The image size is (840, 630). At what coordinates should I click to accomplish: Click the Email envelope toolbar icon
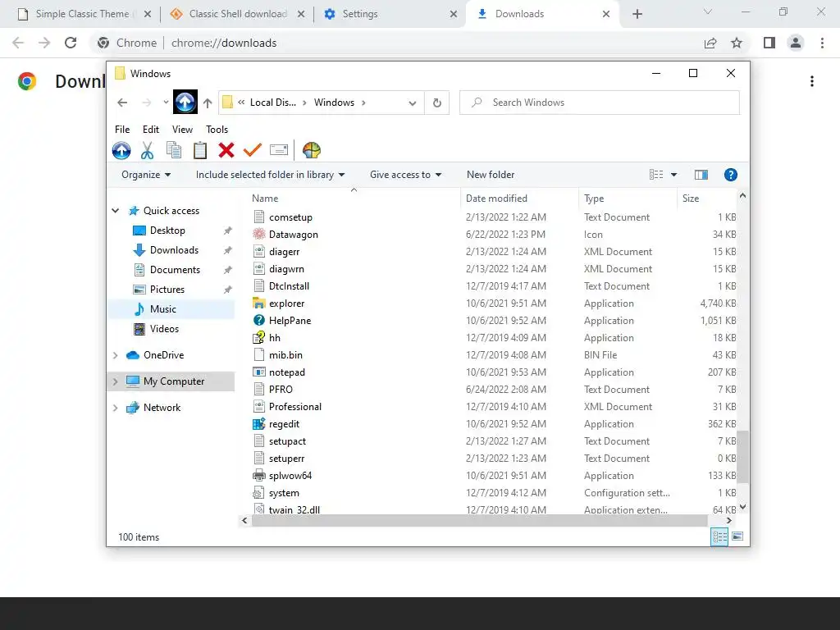click(279, 150)
